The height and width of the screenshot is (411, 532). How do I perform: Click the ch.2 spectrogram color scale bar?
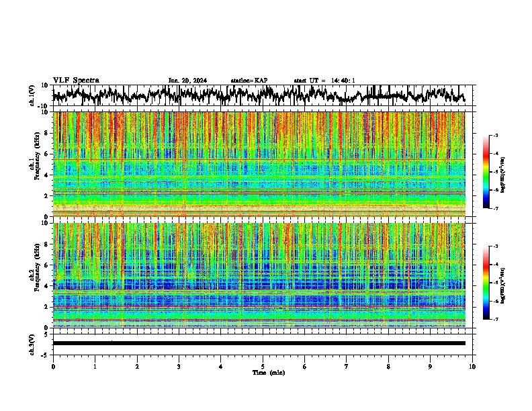click(x=486, y=283)
